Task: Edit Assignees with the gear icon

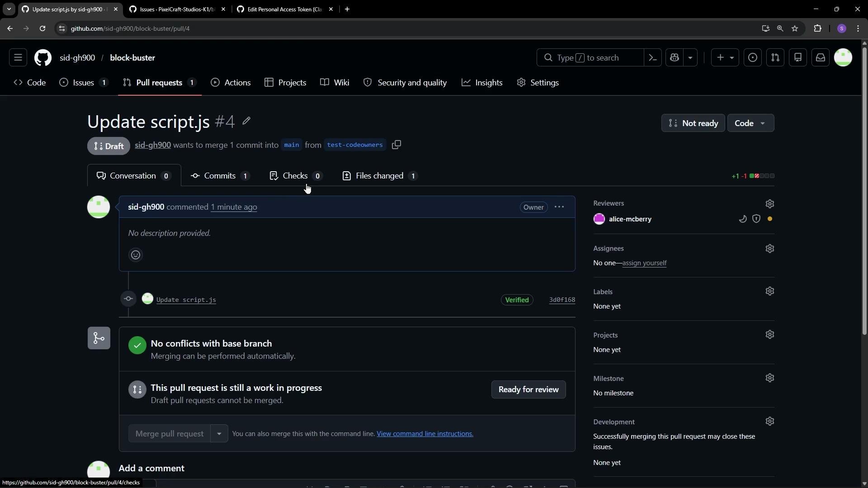Action: tap(770, 249)
